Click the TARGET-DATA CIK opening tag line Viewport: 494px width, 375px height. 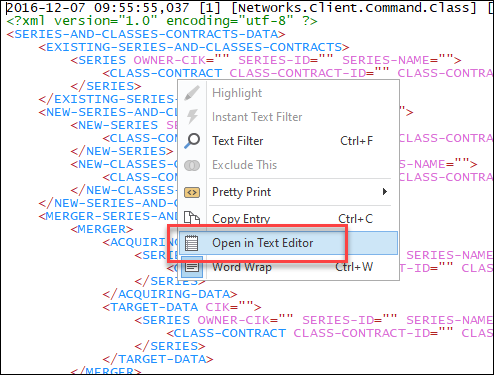182,307
